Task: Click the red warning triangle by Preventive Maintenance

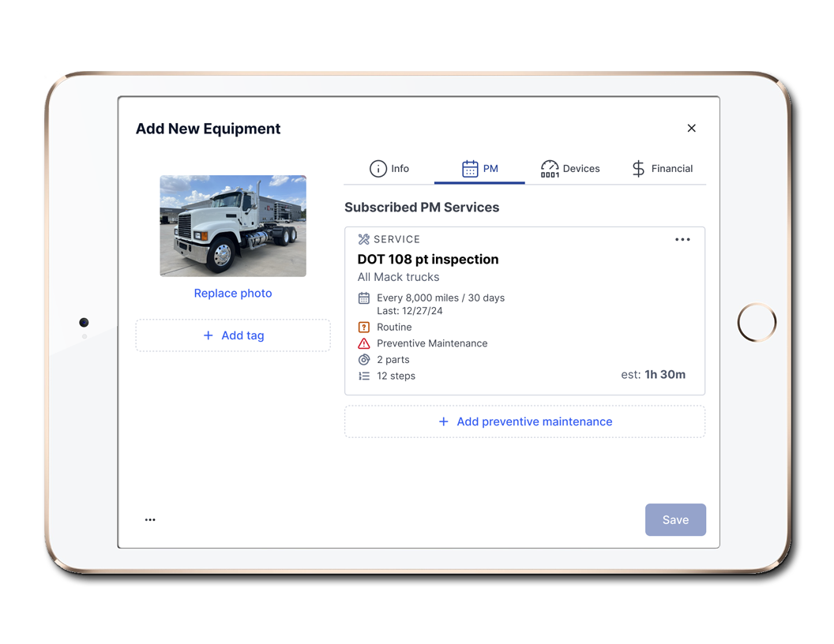Action: (x=364, y=343)
